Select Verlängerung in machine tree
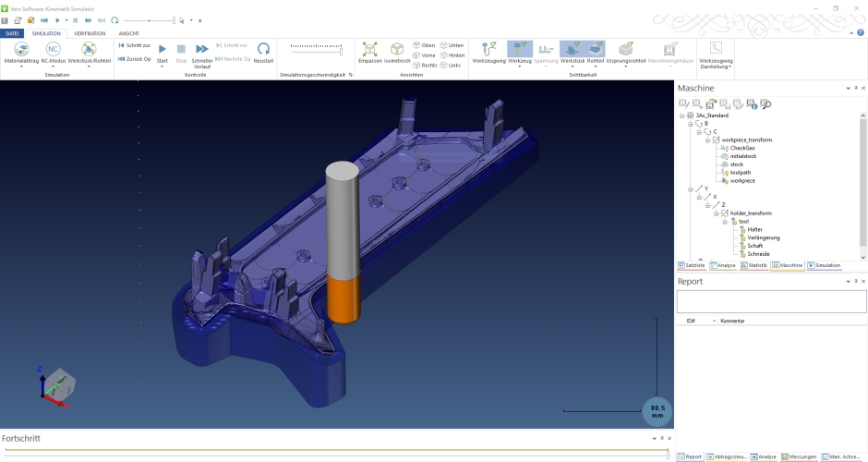The image size is (868, 462). tap(764, 237)
